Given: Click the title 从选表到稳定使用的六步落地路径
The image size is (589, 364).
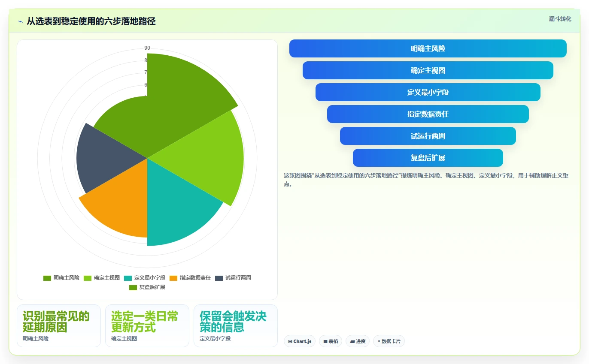Looking at the screenshot, I should [x=91, y=21].
